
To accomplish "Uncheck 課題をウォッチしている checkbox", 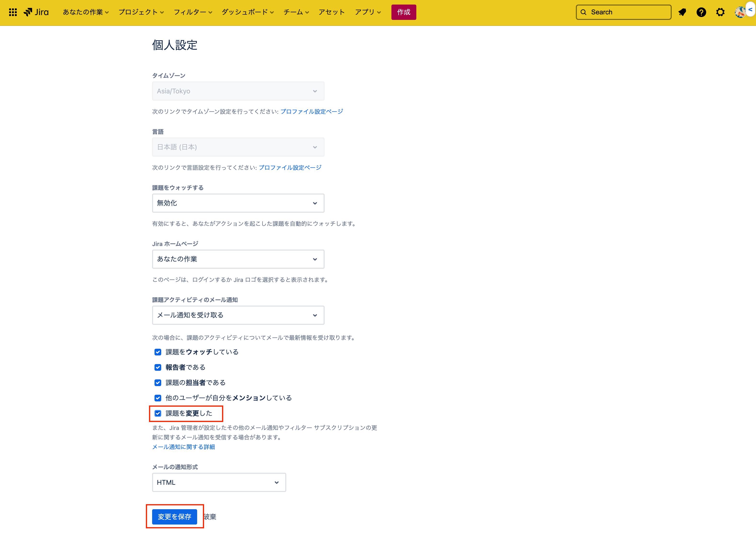I will [158, 352].
